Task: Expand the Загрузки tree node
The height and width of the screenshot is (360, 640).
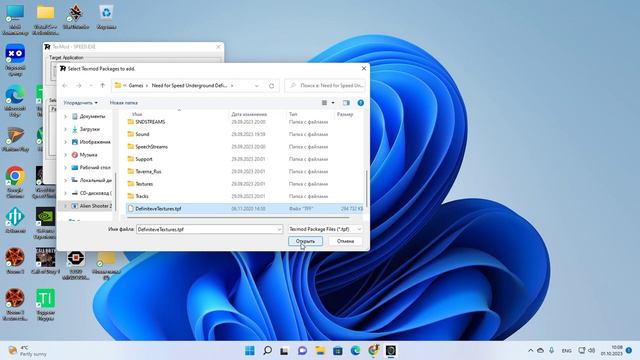Action: (x=65, y=129)
